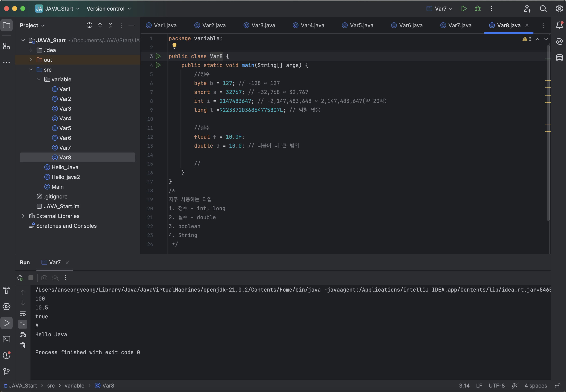Open the Database tool window
The height and width of the screenshot is (392, 566).
tap(559, 58)
